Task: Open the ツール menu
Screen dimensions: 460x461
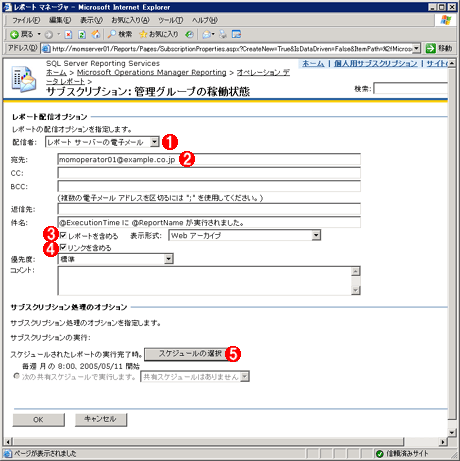Action: point(170,20)
